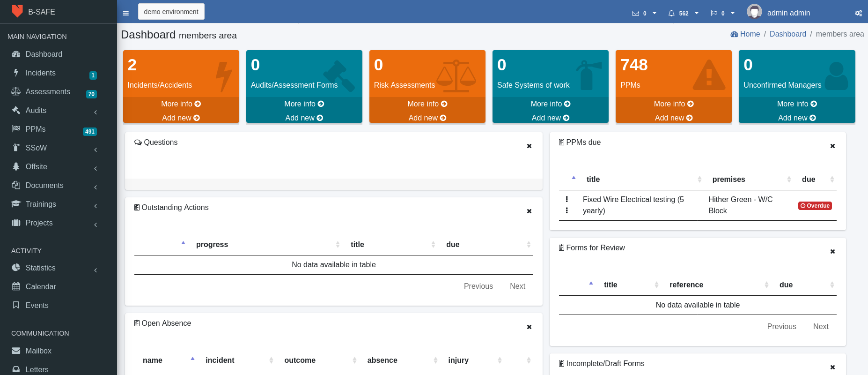Click More info on PPMs card
The height and width of the screenshot is (375, 868).
pos(674,104)
